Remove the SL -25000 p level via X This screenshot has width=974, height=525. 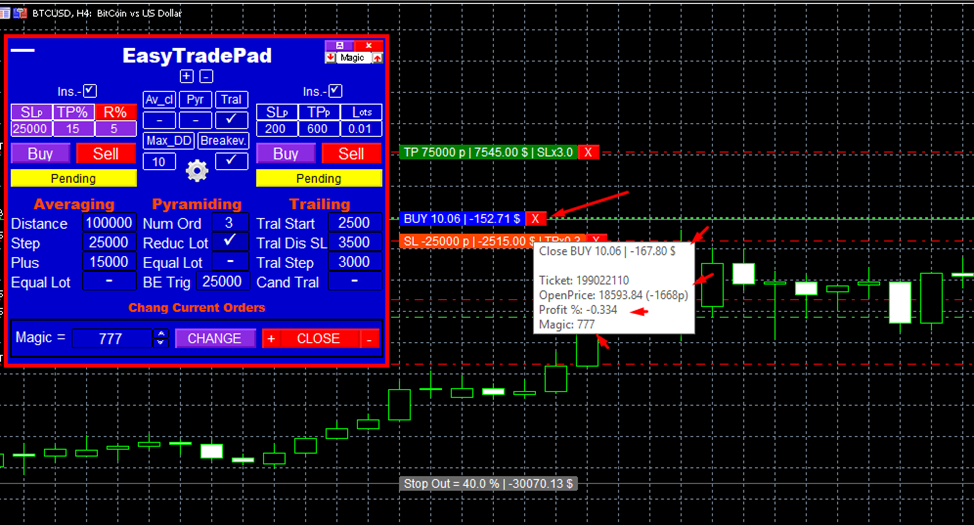596,240
